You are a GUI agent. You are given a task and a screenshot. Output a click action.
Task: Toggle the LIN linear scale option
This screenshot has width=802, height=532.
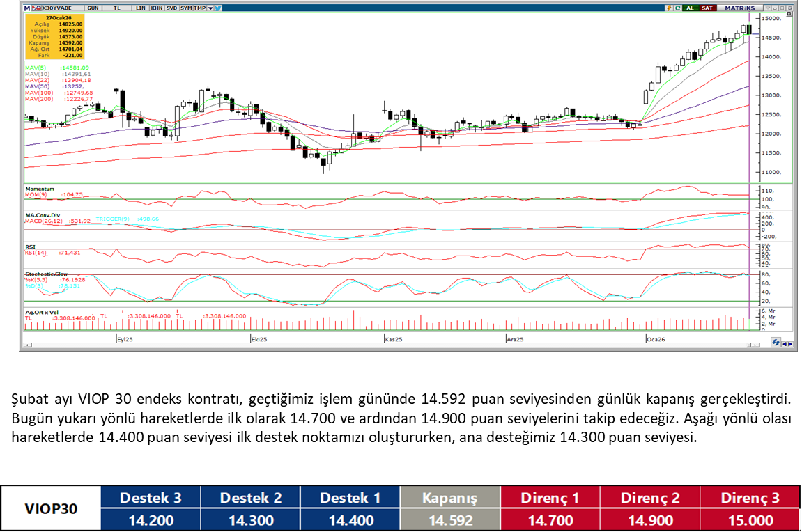tap(140, 8)
